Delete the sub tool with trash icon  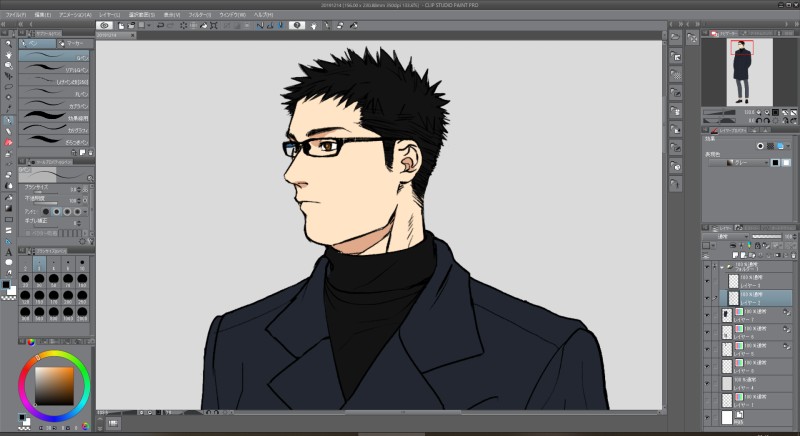91,152
